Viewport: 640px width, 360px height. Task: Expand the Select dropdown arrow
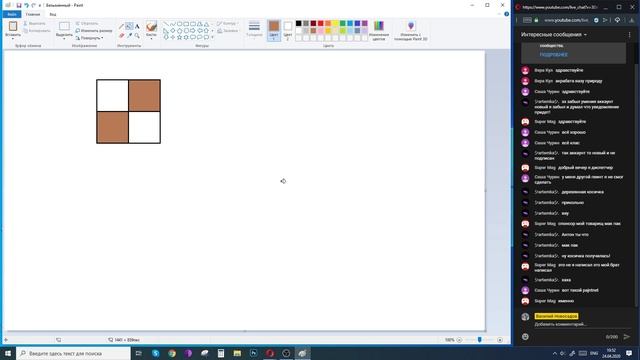[64, 38]
